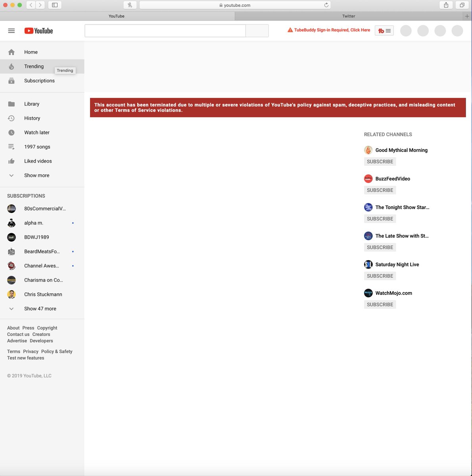The image size is (472, 476).
Task: Open The Late Show channel avatar
Action: pos(368,236)
